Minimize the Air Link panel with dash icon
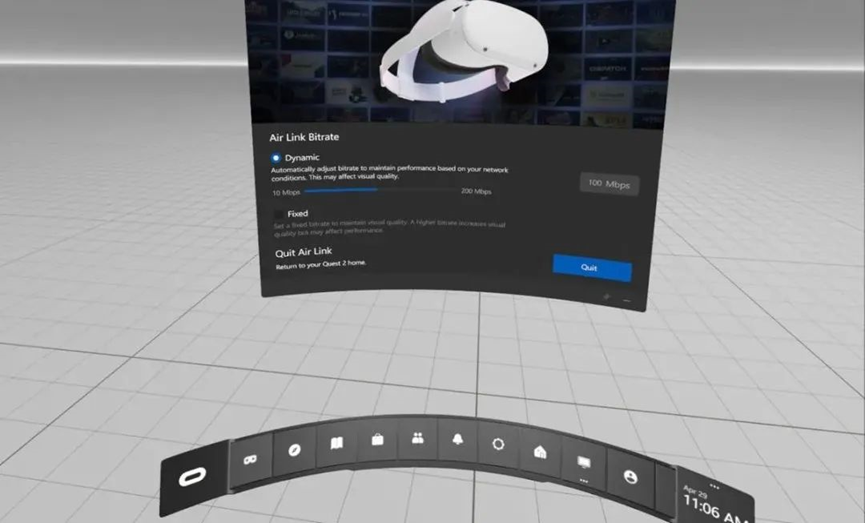Screen dimensions: 865x523 (627, 301)
